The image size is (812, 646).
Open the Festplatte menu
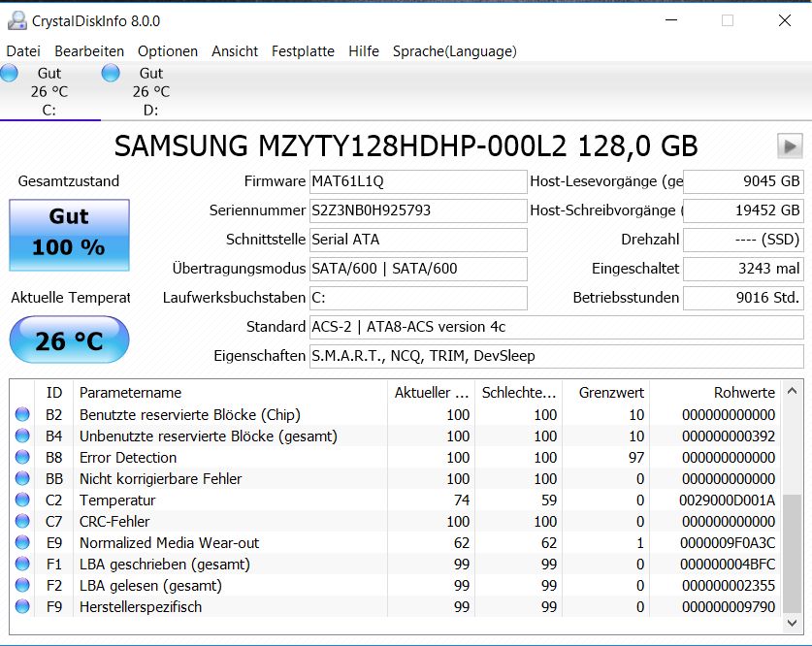tap(303, 51)
